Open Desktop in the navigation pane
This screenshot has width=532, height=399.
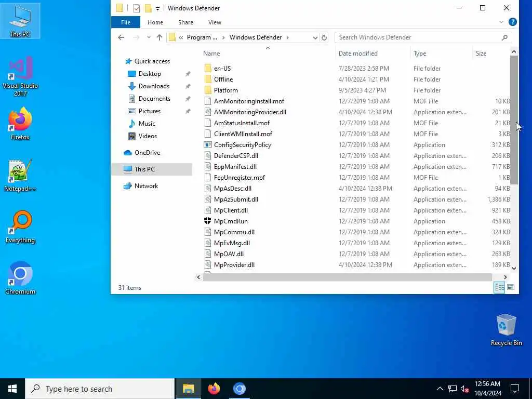click(150, 74)
